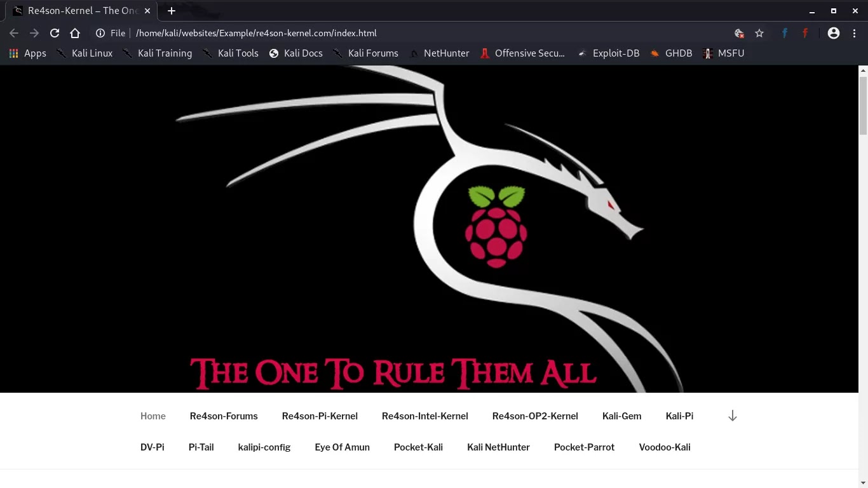Click the Kali dragon header banner image
868x488 pixels.
[x=429, y=229]
